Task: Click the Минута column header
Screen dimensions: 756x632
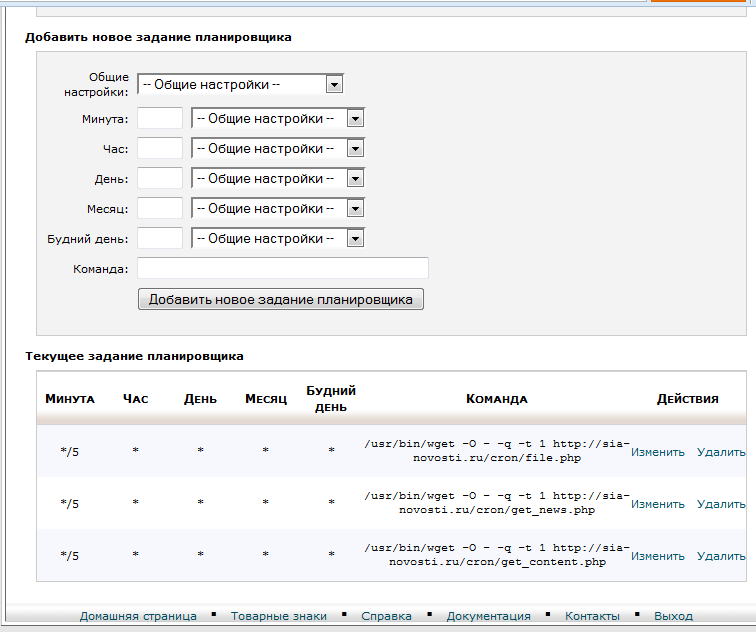Action: pos(70,399)
